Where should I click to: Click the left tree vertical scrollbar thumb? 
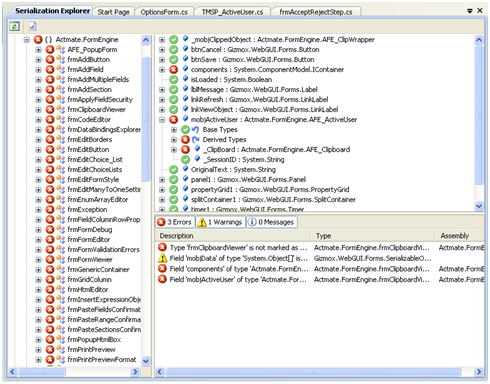coord(146,119)
